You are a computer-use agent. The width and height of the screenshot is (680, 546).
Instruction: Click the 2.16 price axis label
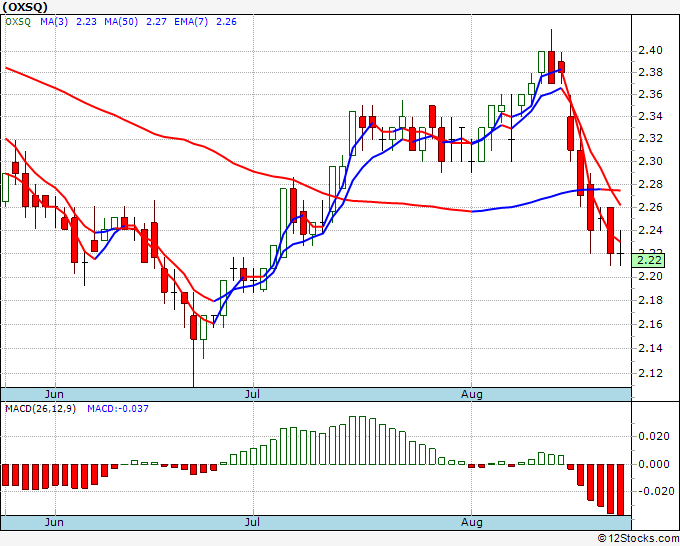click(651, 324)
